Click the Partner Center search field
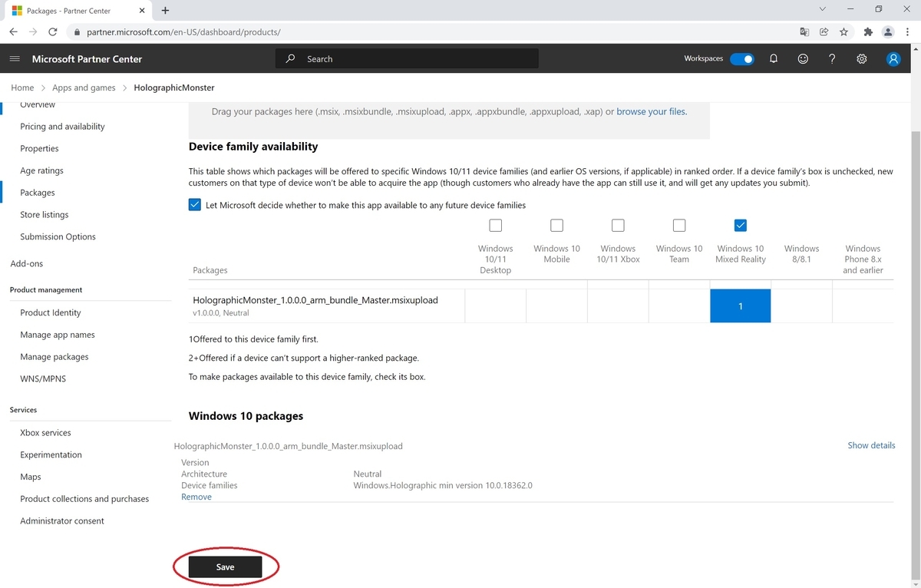This screenshot has width=921, height=588. pos(407,59)
